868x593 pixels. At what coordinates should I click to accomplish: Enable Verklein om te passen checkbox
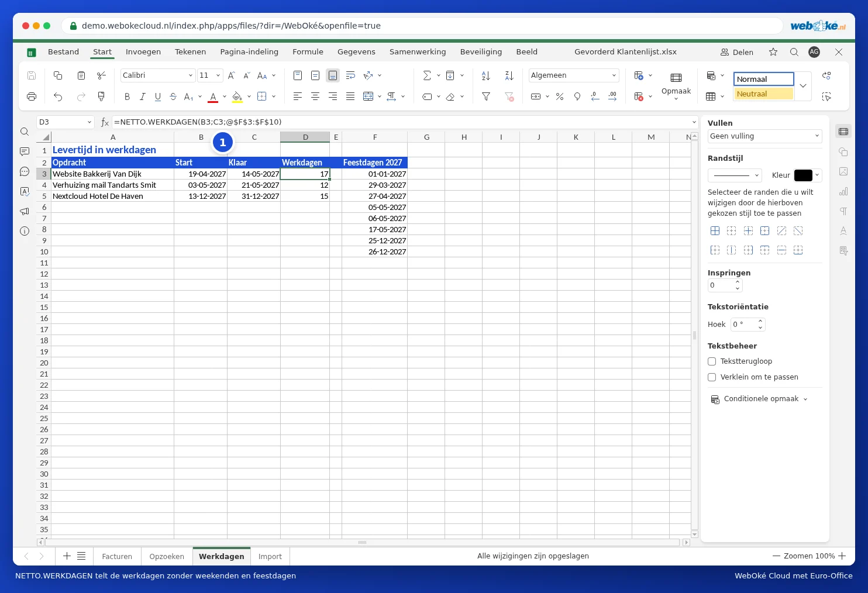[x=712, y=377]
